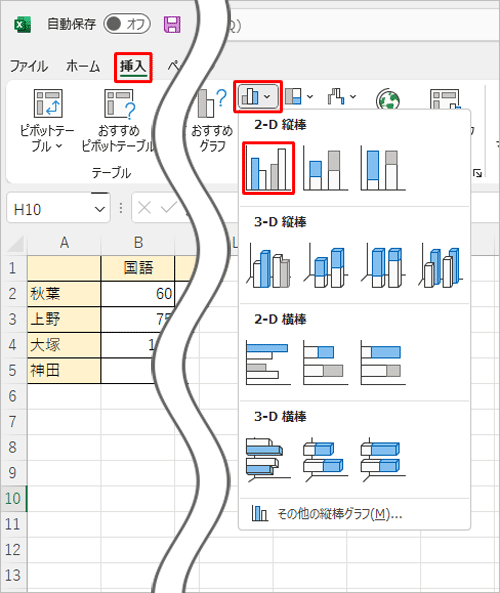Select 3-D clustered bar chart

[269, 460]
